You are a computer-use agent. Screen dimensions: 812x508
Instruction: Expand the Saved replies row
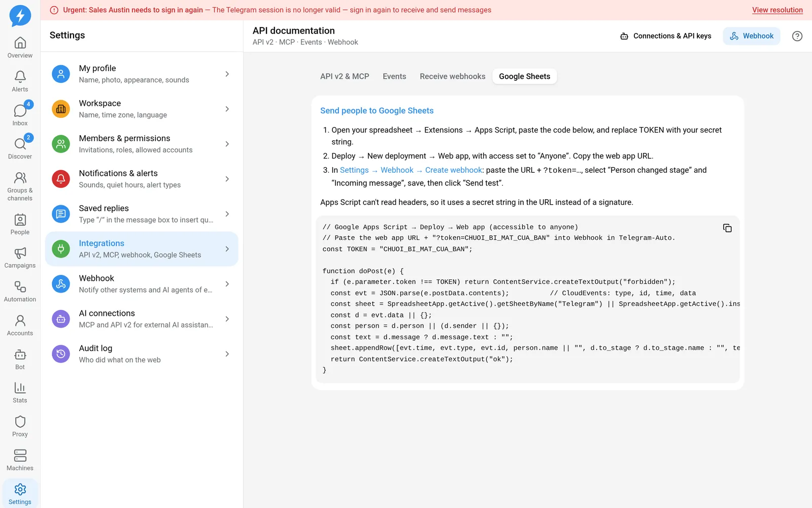tap(142, 214)
